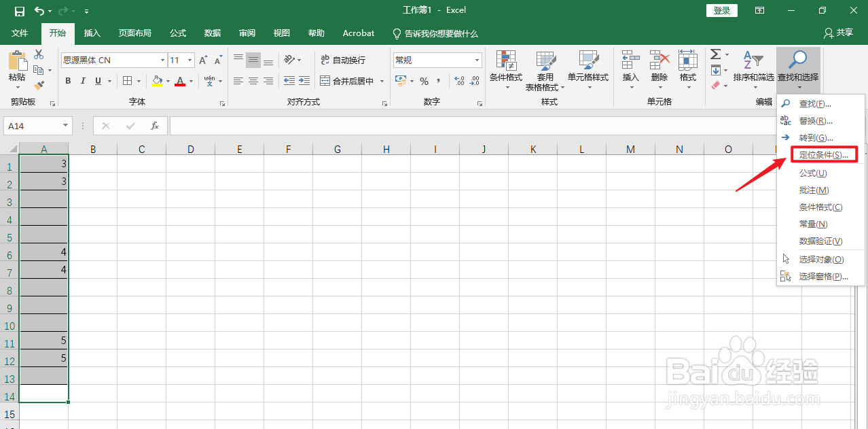Choose 定位条件(S)... from the menu
The width and height of the screenshot is (868, 429).
tap(824, 155)
